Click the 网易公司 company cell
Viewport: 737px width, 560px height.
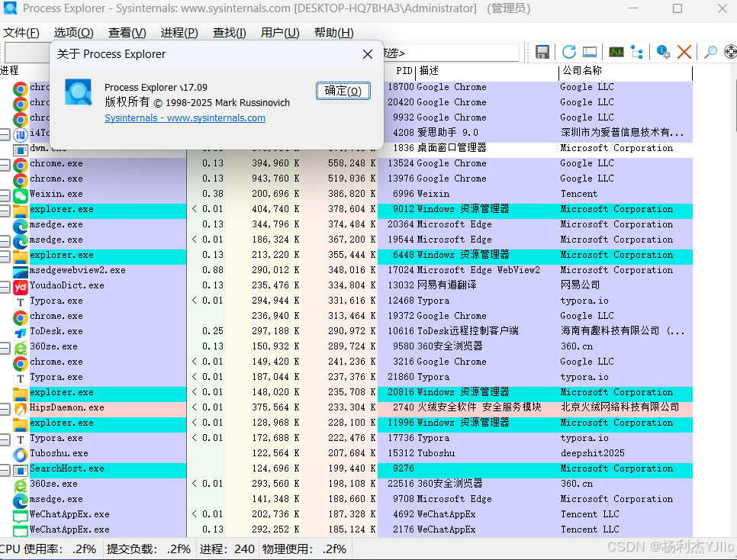coord(580,285)
